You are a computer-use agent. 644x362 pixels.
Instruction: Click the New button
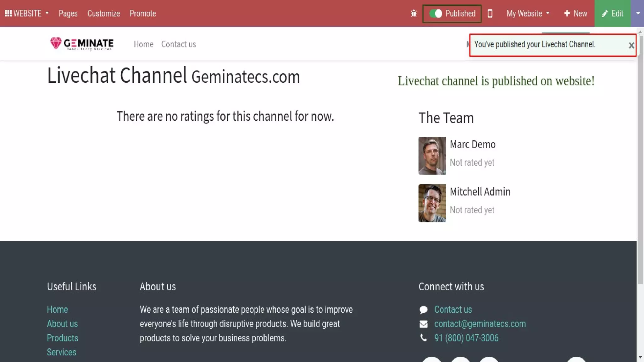tap(575, 14)
